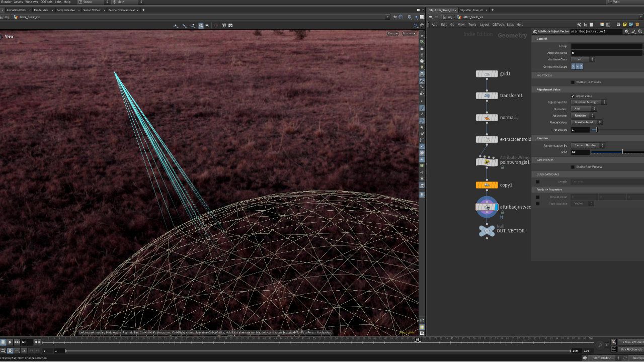This screenshot has height=362, width=644.
Task: Click the Persp viewport camera button
Action: (392, 34)
